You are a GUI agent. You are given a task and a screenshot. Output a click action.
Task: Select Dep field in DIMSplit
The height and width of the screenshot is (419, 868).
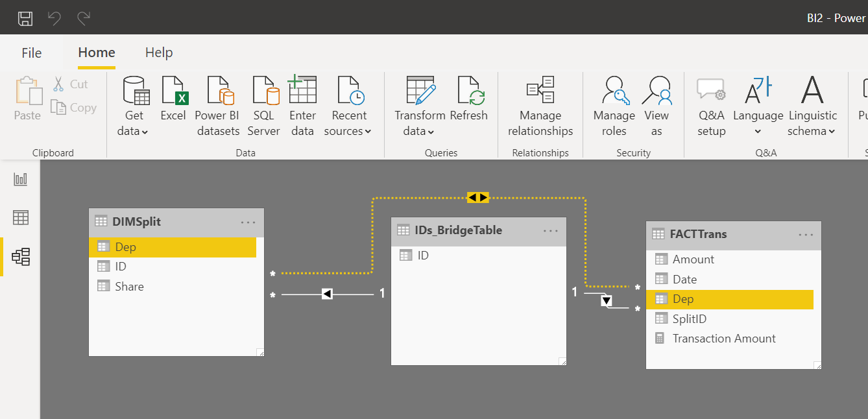coord(173,247)
